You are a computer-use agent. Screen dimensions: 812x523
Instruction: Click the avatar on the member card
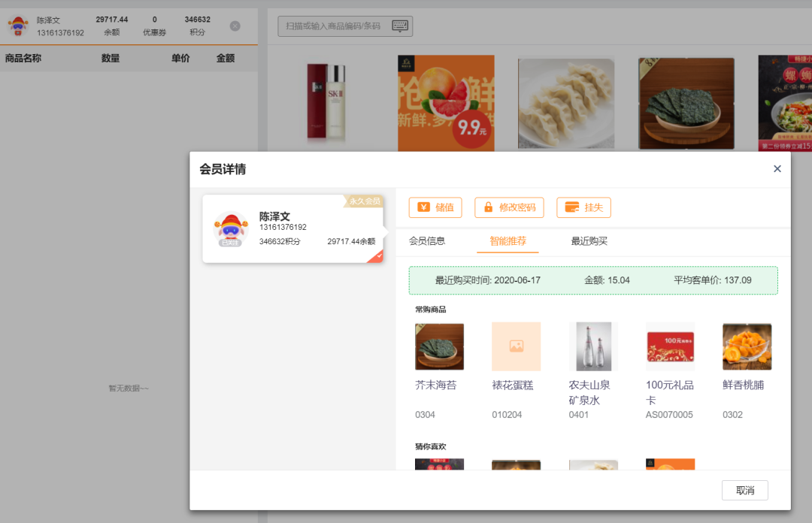point(231,229)
